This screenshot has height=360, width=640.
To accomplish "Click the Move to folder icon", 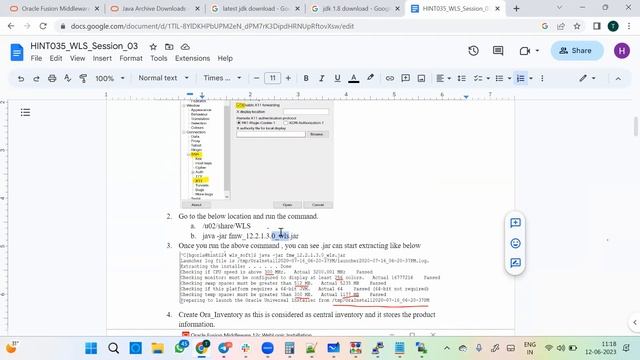I will (x=169, y=47).
